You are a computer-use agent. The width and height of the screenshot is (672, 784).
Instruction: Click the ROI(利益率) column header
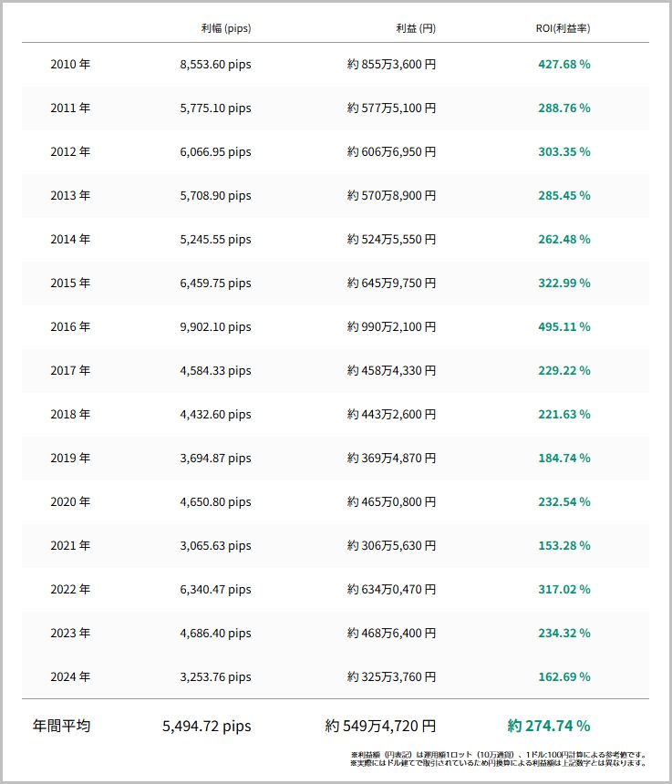point(563,28)
